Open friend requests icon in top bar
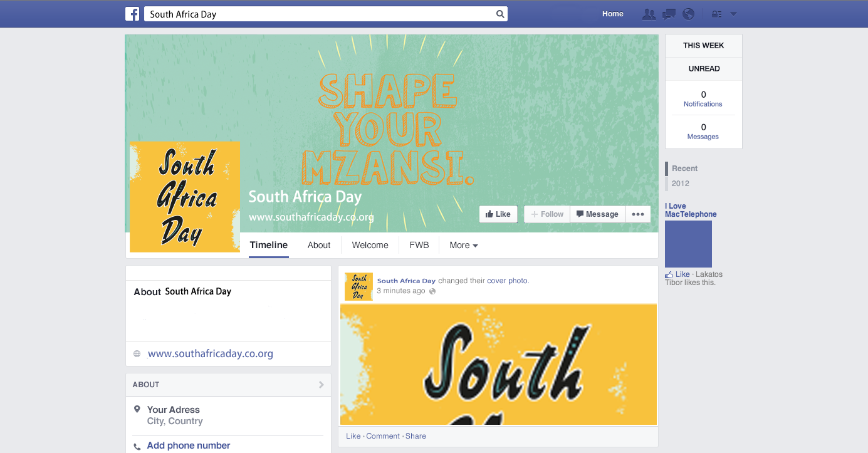868x453 pixels. (649, 14)
